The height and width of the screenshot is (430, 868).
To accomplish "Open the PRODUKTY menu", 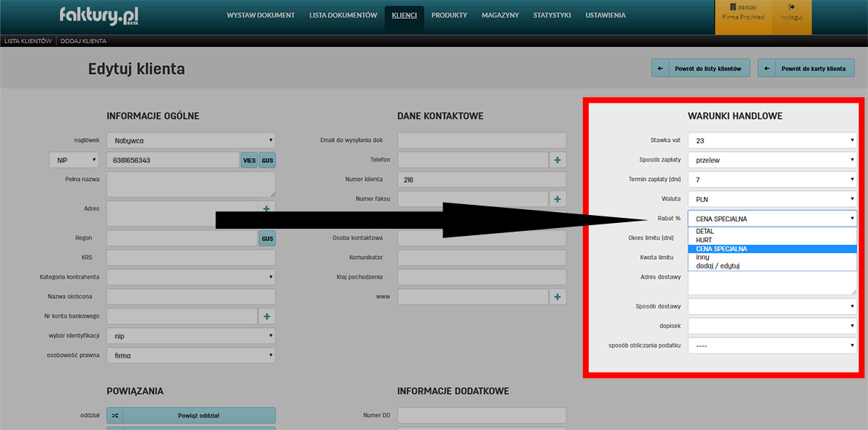I will [x=451, y=15].
